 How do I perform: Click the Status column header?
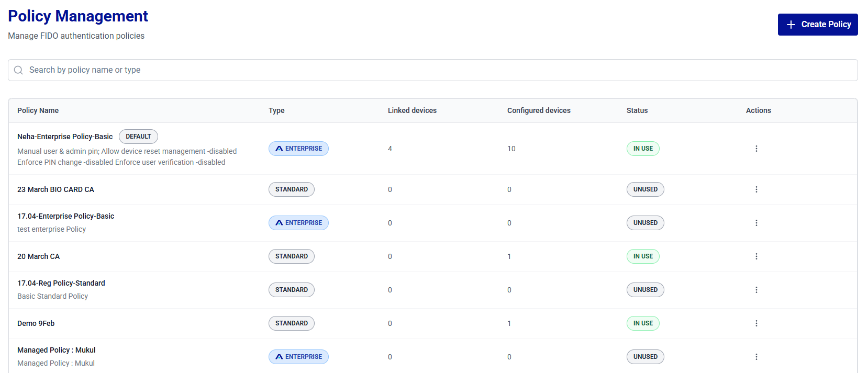tap(637, 110)
